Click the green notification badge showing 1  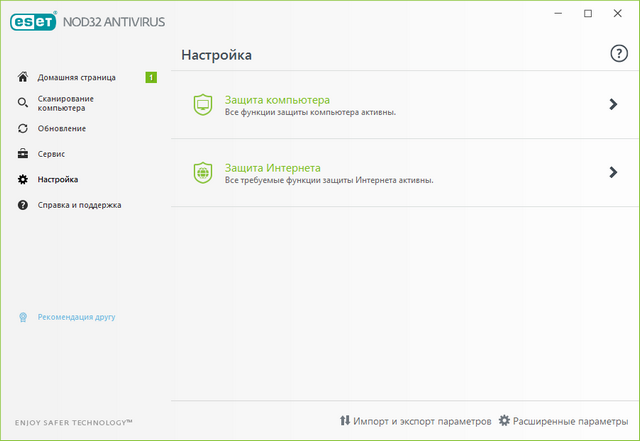point(151,77)
